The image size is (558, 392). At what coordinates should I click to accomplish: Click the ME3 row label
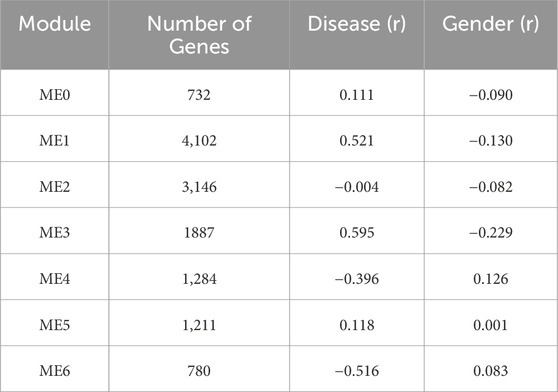point(55,233)
